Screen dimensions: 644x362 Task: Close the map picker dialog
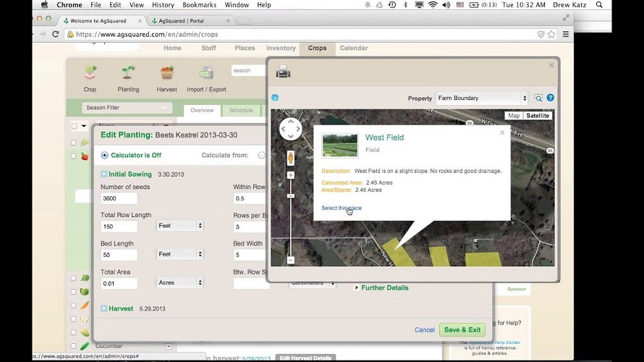(551, 65)
